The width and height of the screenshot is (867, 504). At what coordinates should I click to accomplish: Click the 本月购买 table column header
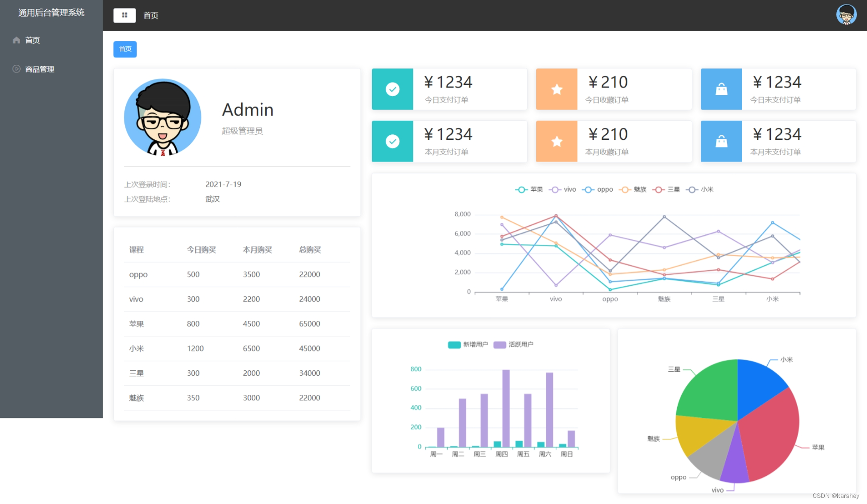point(257,249)
